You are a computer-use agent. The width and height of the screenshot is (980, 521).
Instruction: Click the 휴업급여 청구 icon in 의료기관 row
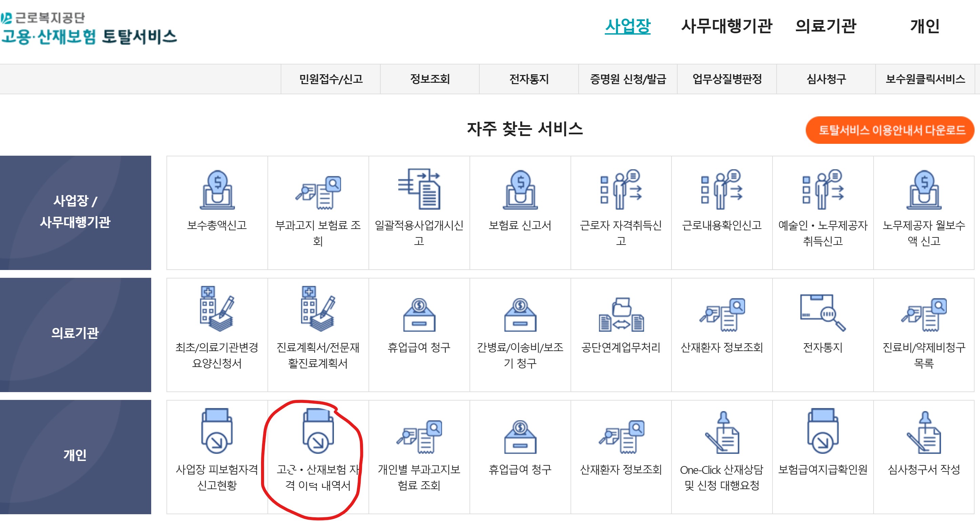[x=419, y=315]
